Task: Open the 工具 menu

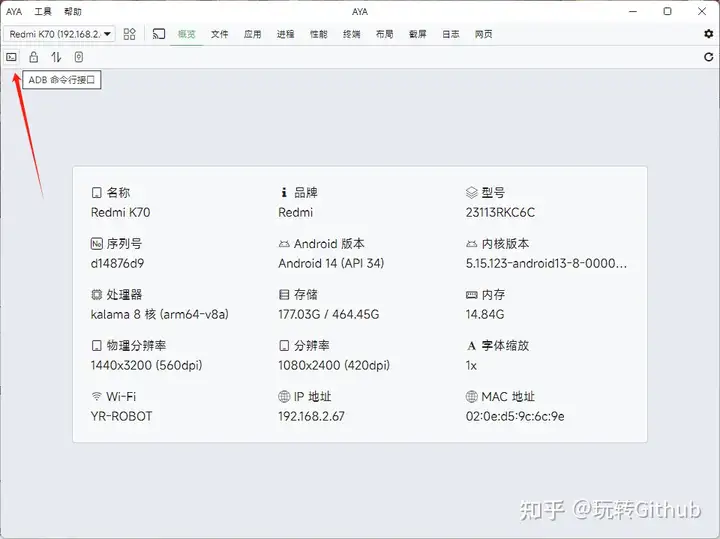Action: [43, 12]
